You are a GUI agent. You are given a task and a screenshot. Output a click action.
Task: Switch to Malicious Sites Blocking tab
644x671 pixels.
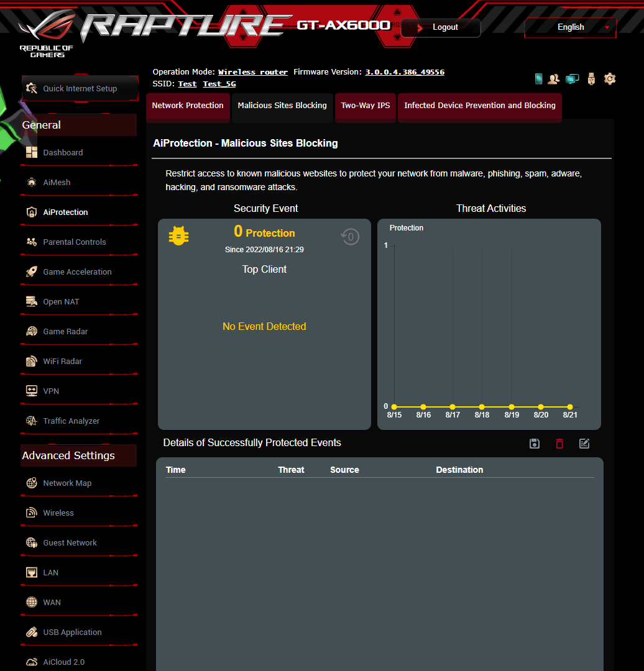click(282, 106)
